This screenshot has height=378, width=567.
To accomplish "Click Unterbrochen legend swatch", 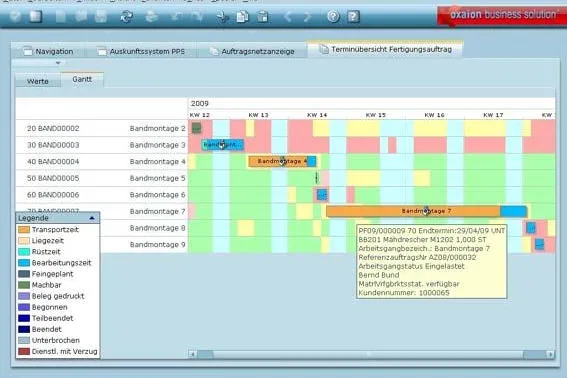I will pos(24,340).
